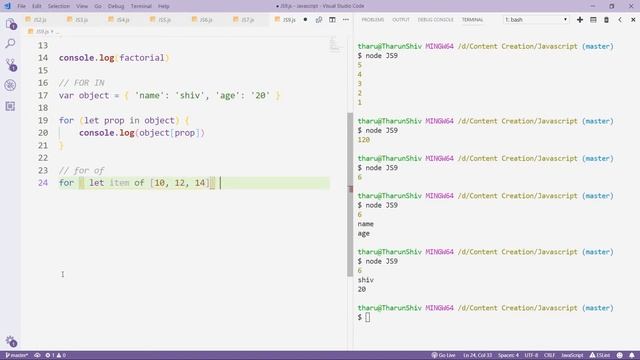640x360 pixels.
Task: Change file encoding UTF-8
Action: [x=531, y=355]
